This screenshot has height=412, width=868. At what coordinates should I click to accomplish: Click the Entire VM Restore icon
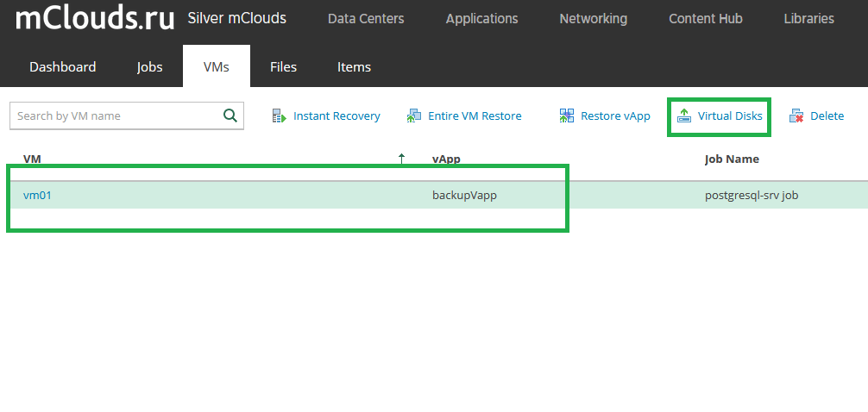click(x=413, y=116)
